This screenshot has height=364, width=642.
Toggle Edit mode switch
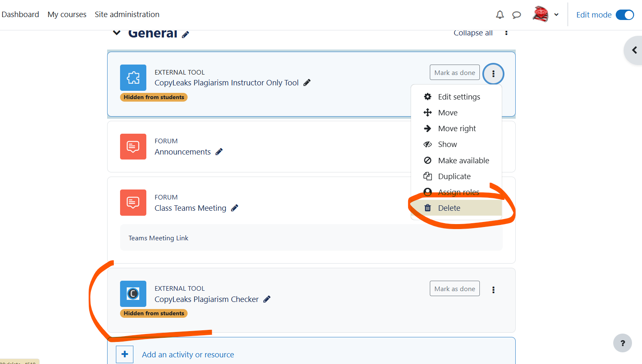click(x=624, y=15)
